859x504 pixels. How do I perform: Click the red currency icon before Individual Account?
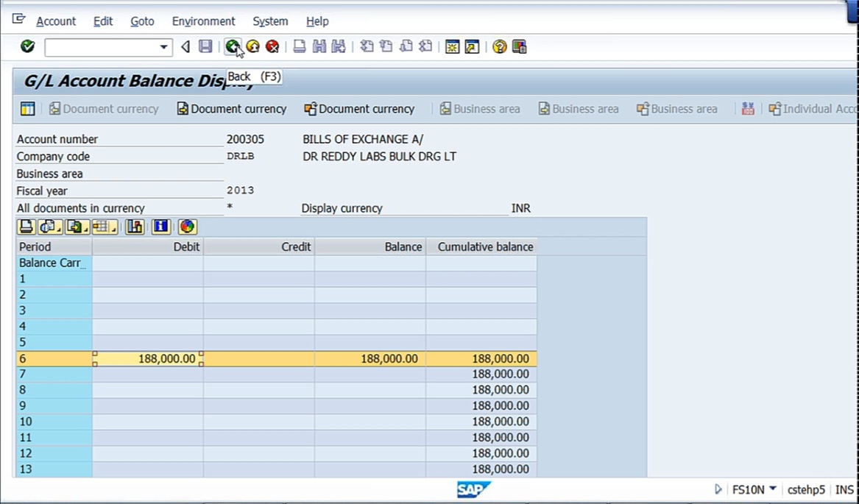748,108
